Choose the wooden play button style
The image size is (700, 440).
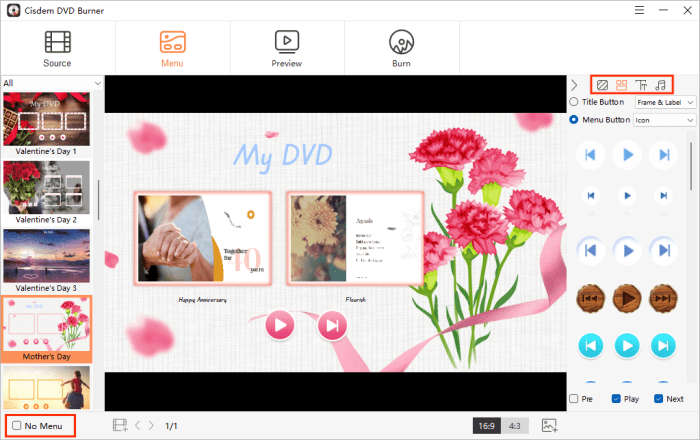coord(627,298)
